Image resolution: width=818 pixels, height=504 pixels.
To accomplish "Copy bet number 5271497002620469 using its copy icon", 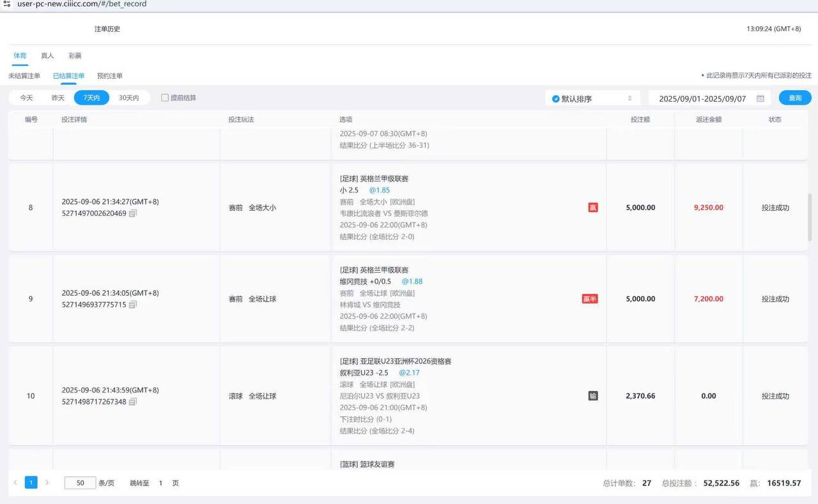I will (132, 215).
